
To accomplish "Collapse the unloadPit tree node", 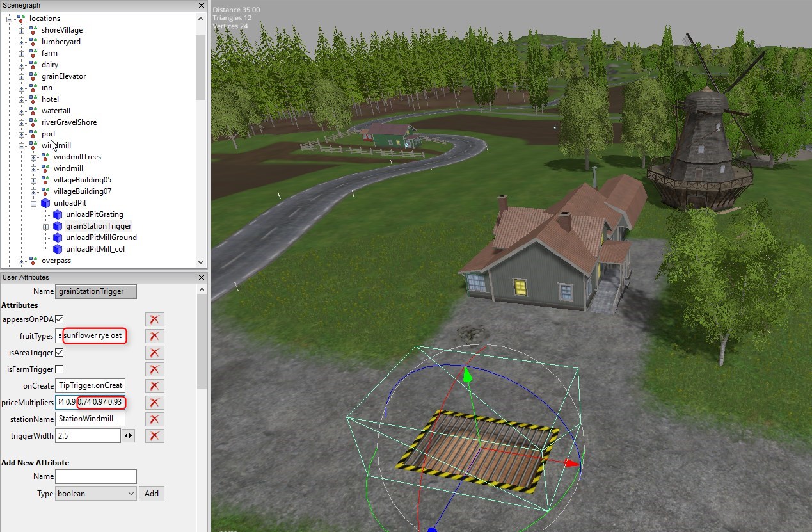I will click(34, 204).
